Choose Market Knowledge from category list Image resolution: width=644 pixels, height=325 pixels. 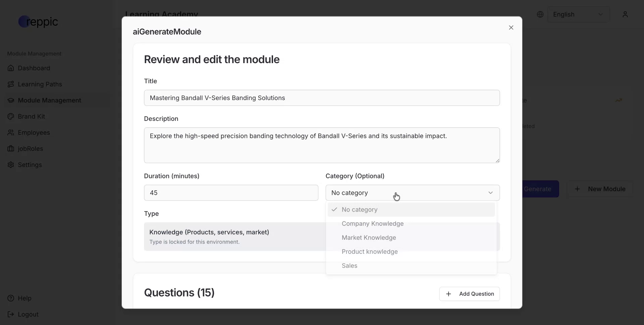pyautogui.click(x=369, y=238)
